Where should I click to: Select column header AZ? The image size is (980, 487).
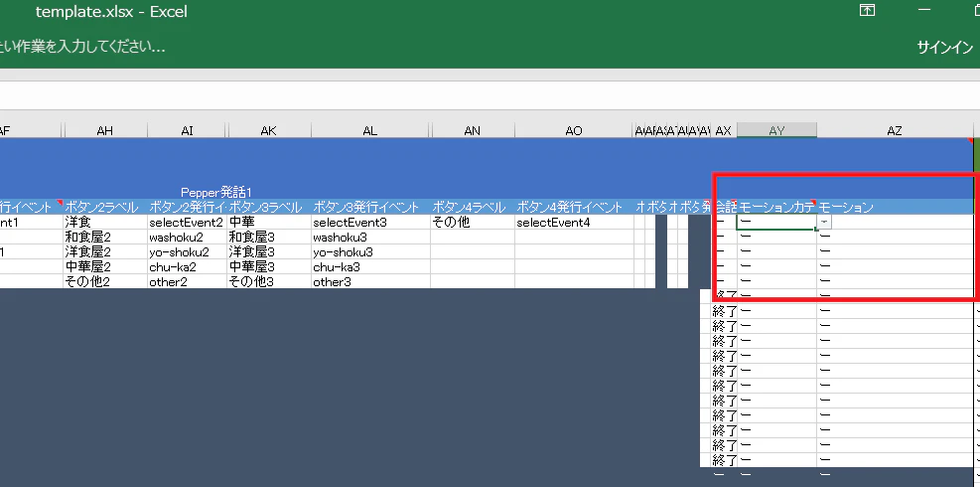coord(895,130)
